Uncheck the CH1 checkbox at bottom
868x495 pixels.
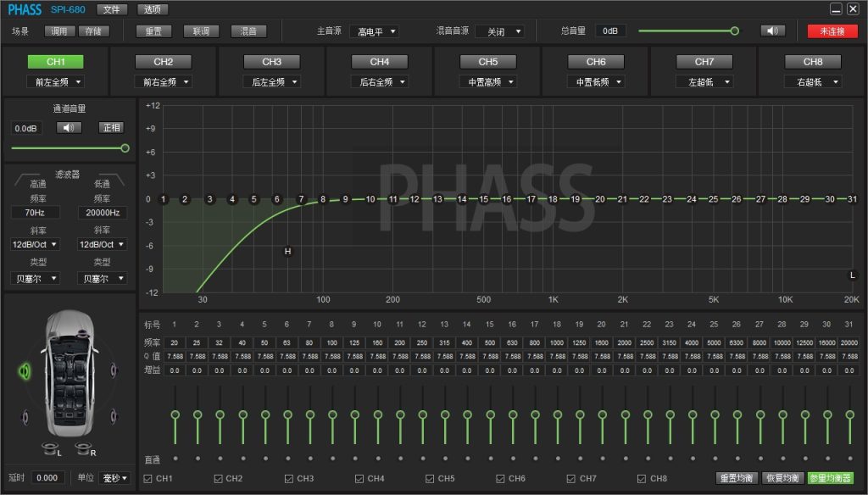tap(147, 479)
